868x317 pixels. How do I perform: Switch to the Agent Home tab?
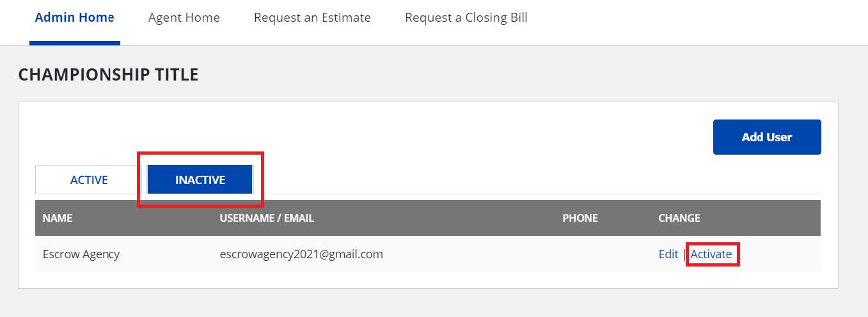(x=184, y=18)
